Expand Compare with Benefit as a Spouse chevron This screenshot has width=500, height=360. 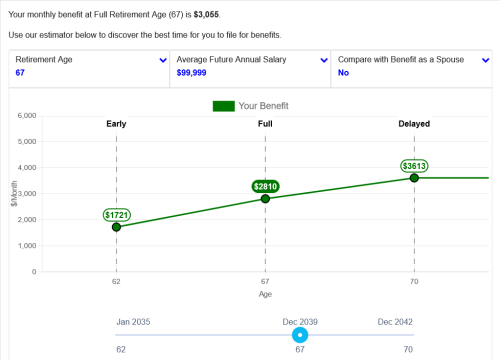[486, 60]
